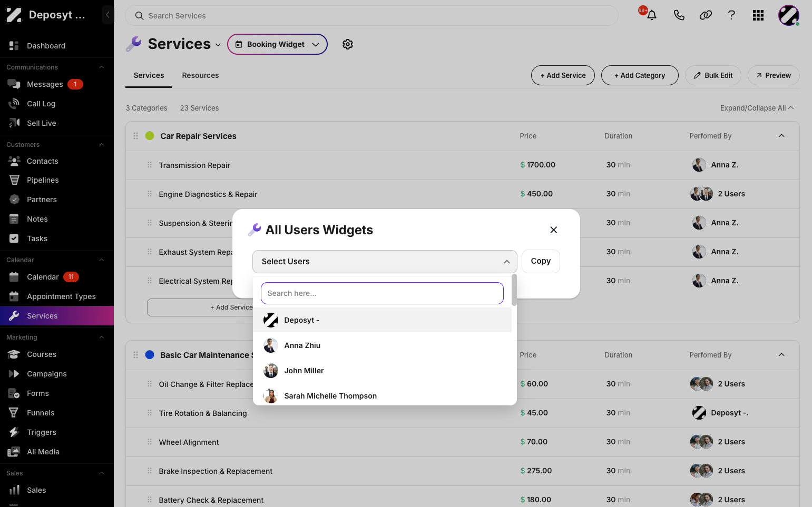Open Forms in the sidebar
Image resolution: width=812 pixels, height=507 pixels.
coord(57,393)
